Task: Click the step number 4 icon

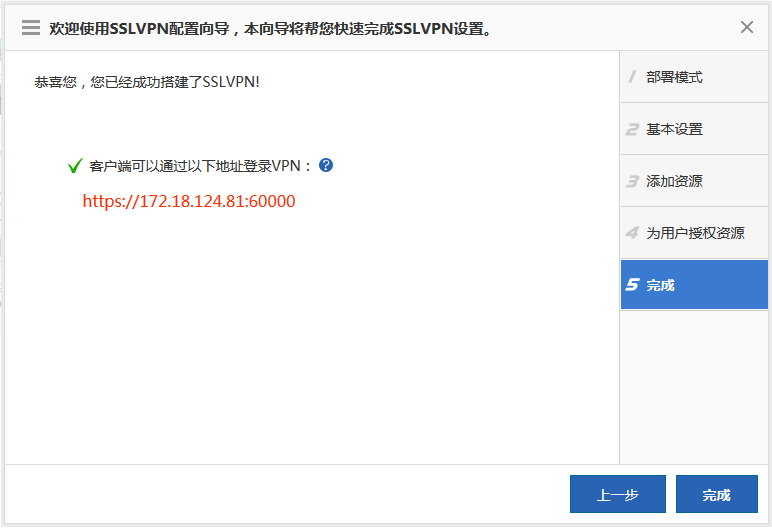Action: click(x=632, y=233)
